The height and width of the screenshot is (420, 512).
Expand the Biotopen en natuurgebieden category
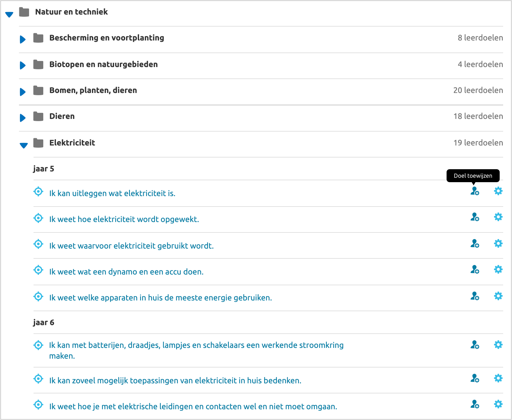coord(22,65)
